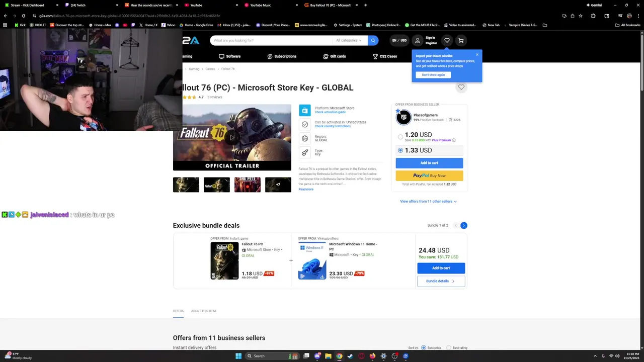Click Sign in link
This screenshot has width=644, height=362.
click(x=430, y=38)
